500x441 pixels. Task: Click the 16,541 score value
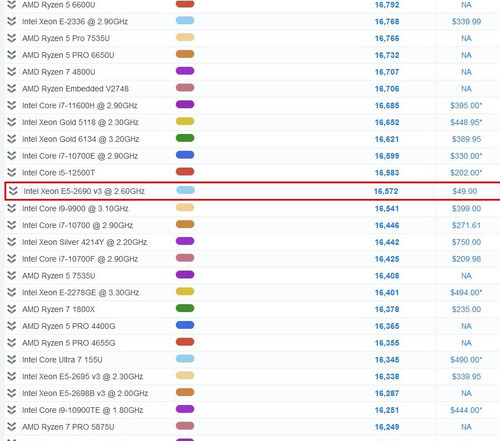(387, 208)
